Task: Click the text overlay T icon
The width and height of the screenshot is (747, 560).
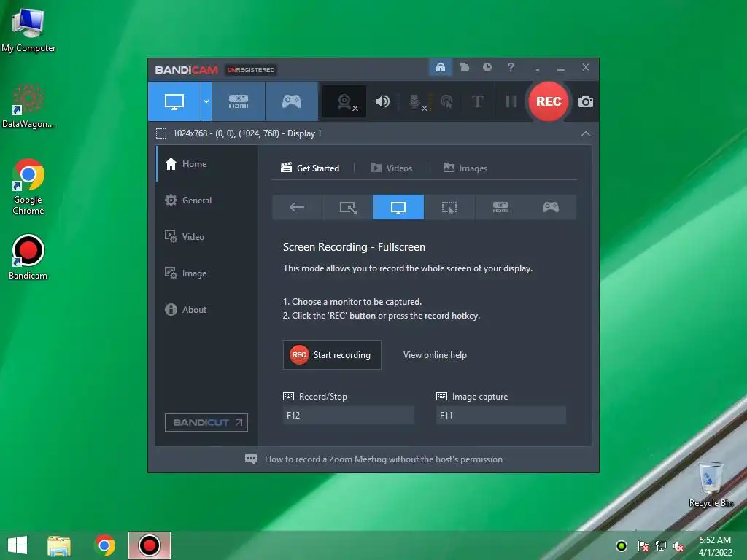Action: pos(477,101)
